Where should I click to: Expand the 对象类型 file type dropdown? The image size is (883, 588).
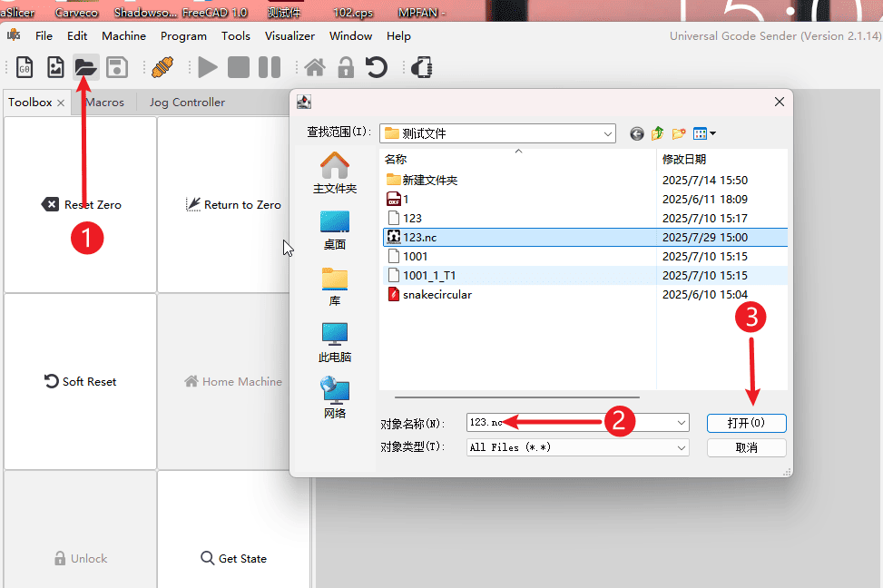[x=681, y=447]
